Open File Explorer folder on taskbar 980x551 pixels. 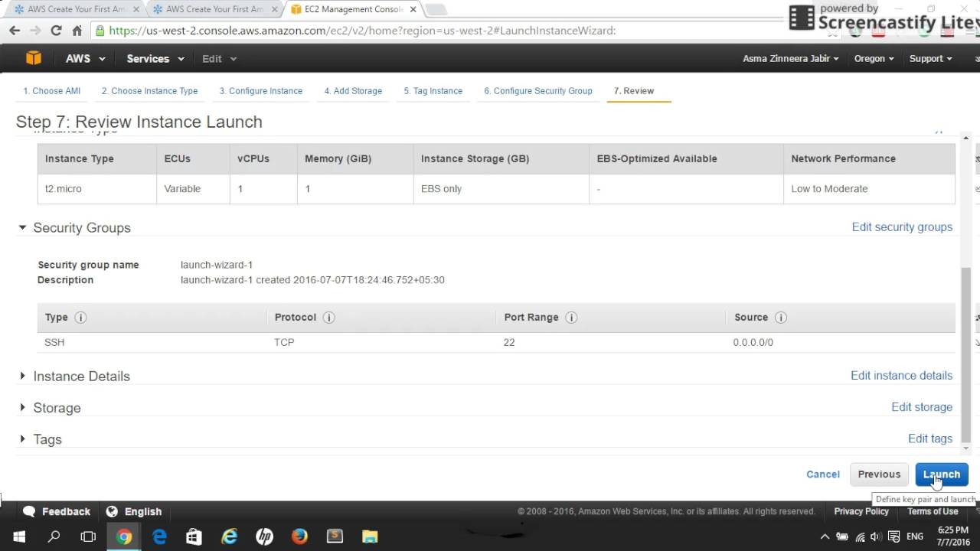[370, 536]
